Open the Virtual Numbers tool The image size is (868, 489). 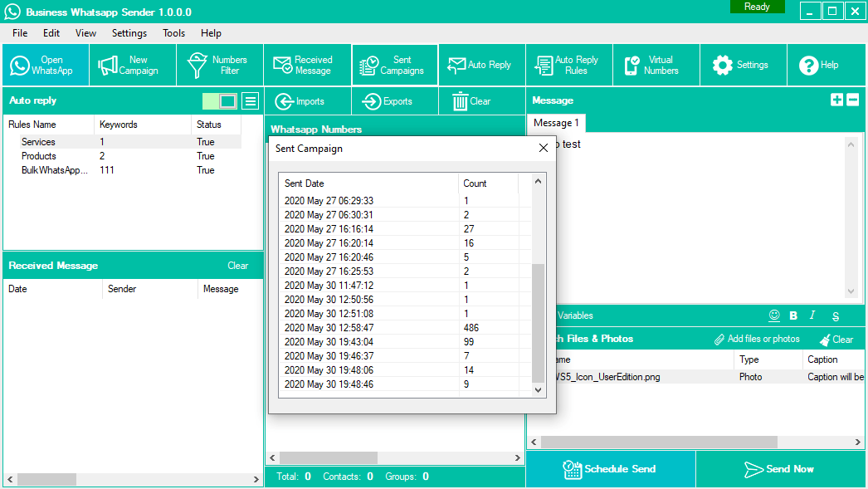coord(656,66)
